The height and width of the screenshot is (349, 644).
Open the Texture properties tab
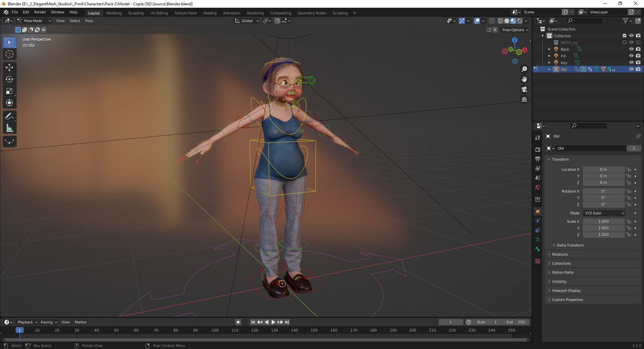coord(538,261)
